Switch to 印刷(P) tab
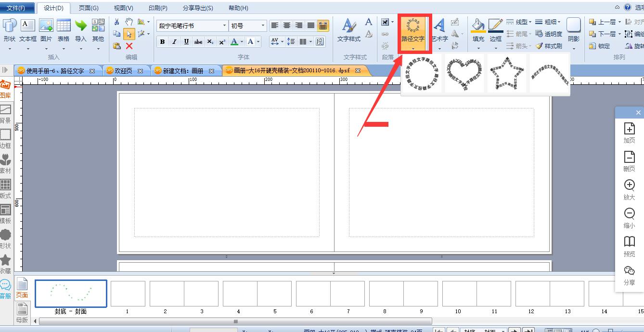Viewport: 644px width, 332px height. tap(158, 8)
